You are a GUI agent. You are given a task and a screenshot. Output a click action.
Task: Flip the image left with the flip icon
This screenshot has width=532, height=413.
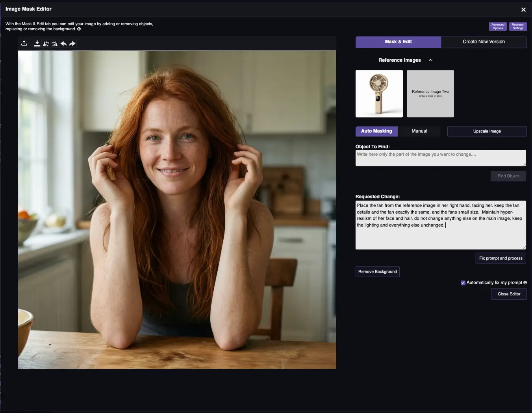46,44
